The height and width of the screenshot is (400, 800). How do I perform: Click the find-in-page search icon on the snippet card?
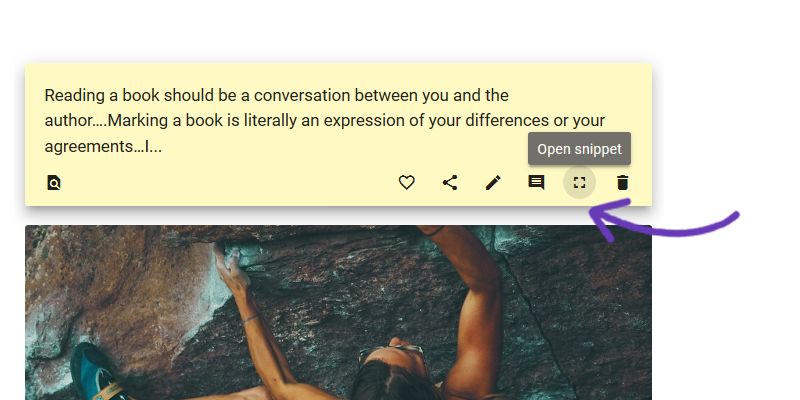click(x=54, y=182)
